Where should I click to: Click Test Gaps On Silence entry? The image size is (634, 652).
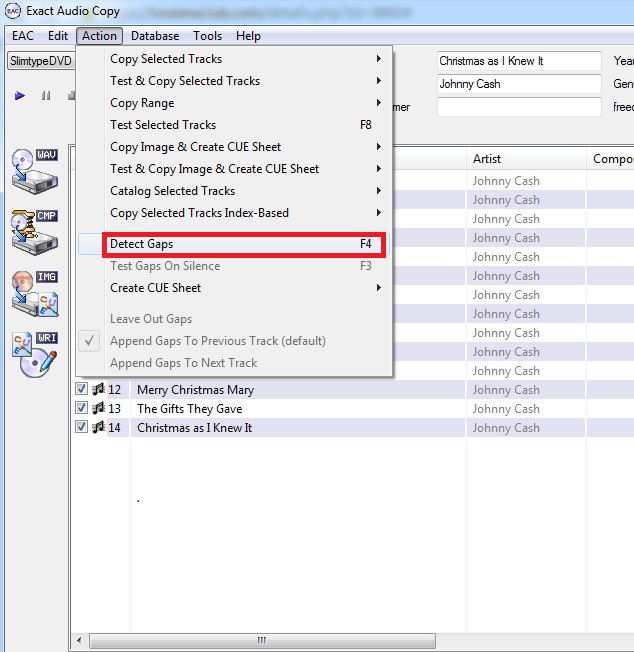coord(234,266)
